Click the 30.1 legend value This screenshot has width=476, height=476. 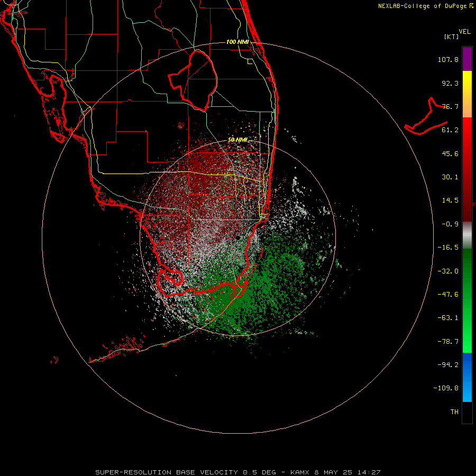450,177
